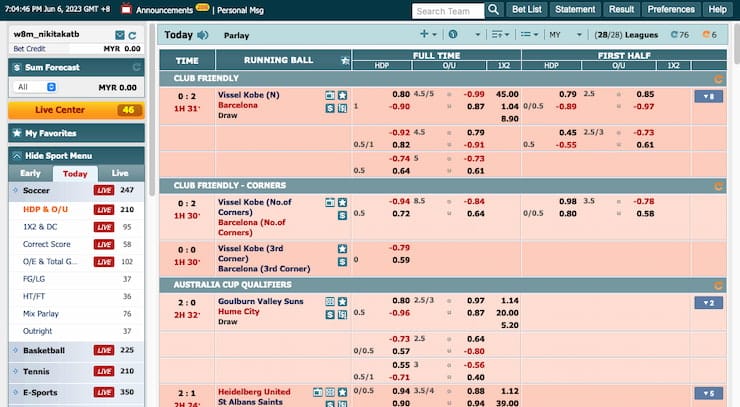Open match tracker icon for Heidelberg United
740x407 pixels.
click(x=330, y=392)
